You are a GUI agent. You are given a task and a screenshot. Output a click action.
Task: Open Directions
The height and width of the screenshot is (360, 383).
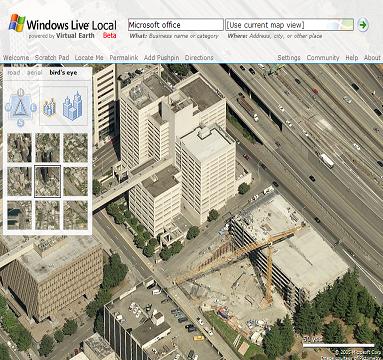(199, 58)
